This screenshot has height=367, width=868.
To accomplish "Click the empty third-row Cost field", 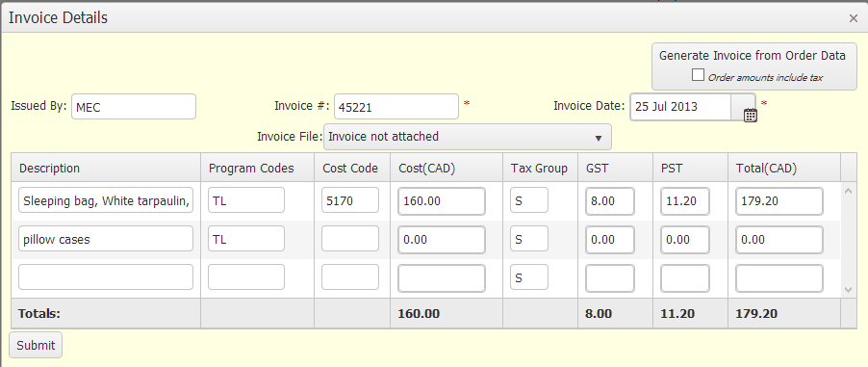I will coord(442,278).
